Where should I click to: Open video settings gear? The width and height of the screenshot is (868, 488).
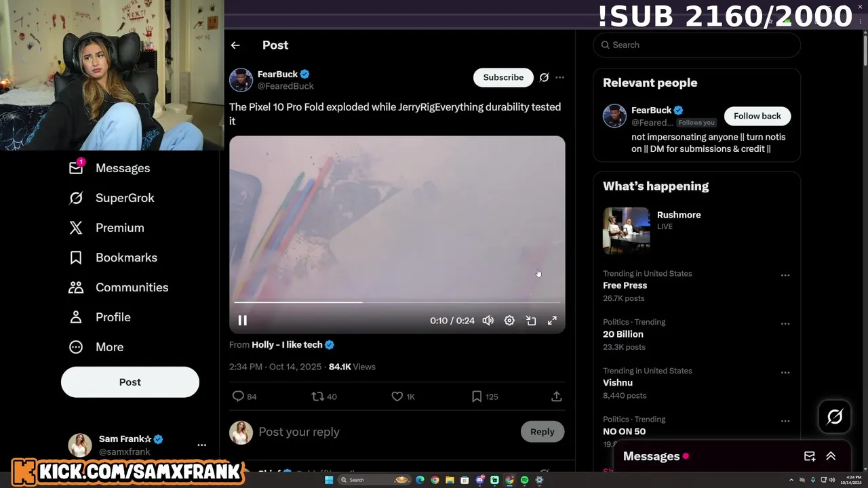coord(509,321)
